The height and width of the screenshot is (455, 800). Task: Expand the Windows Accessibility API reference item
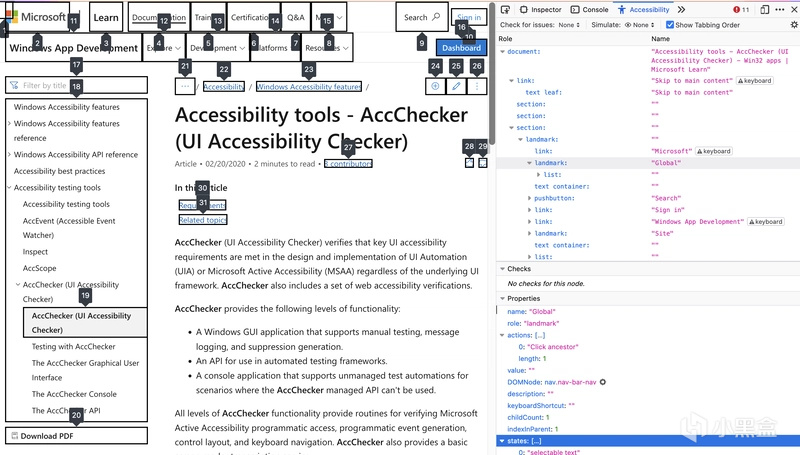pos(9,155)
